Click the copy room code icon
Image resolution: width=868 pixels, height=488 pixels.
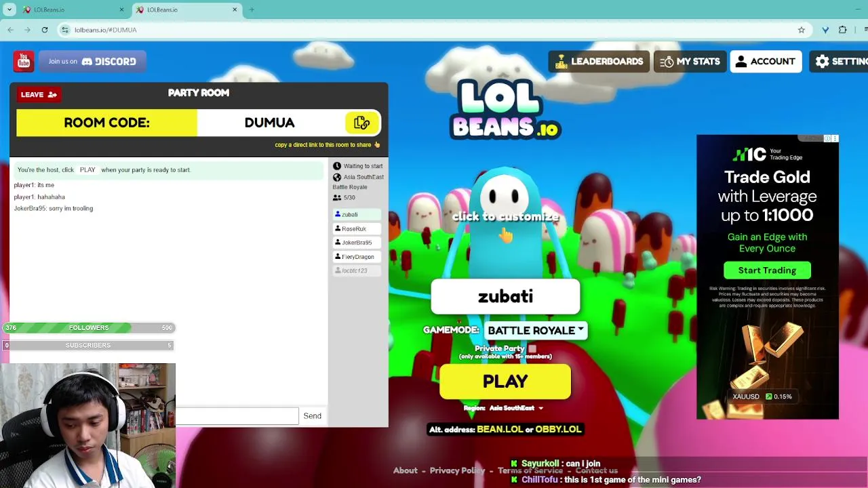pyautogui.click(x=361, y=123)
